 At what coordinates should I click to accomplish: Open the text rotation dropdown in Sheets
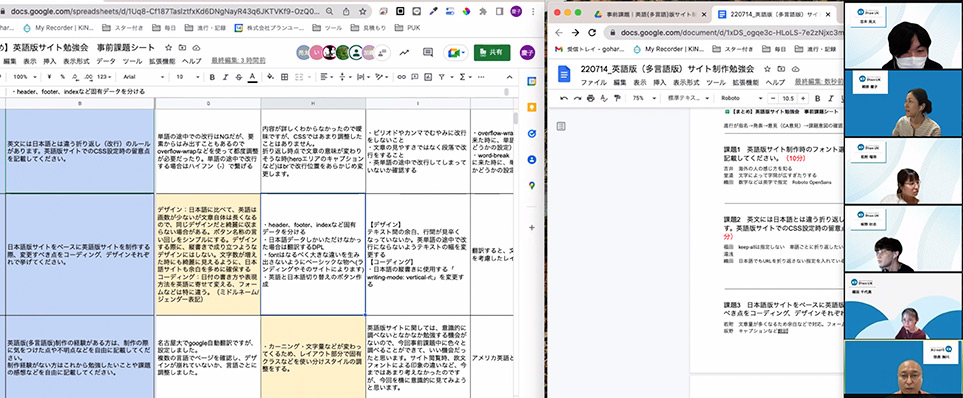click(x=382, y=77)
